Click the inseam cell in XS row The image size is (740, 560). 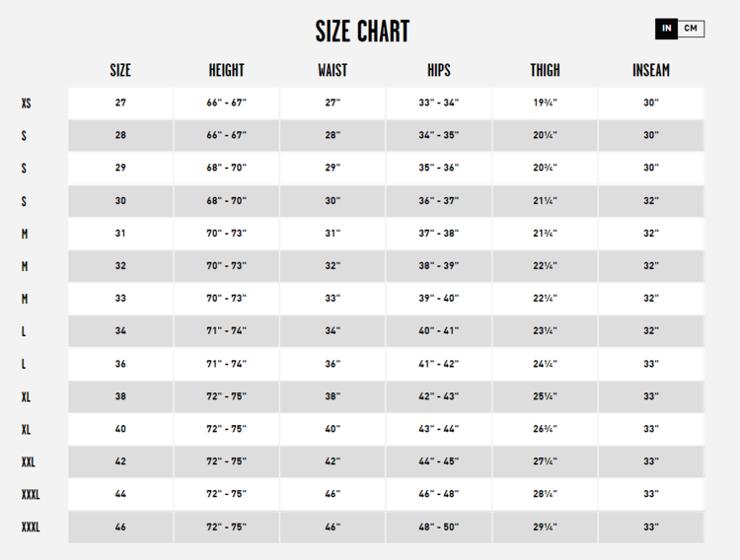(x=651, y=103)
